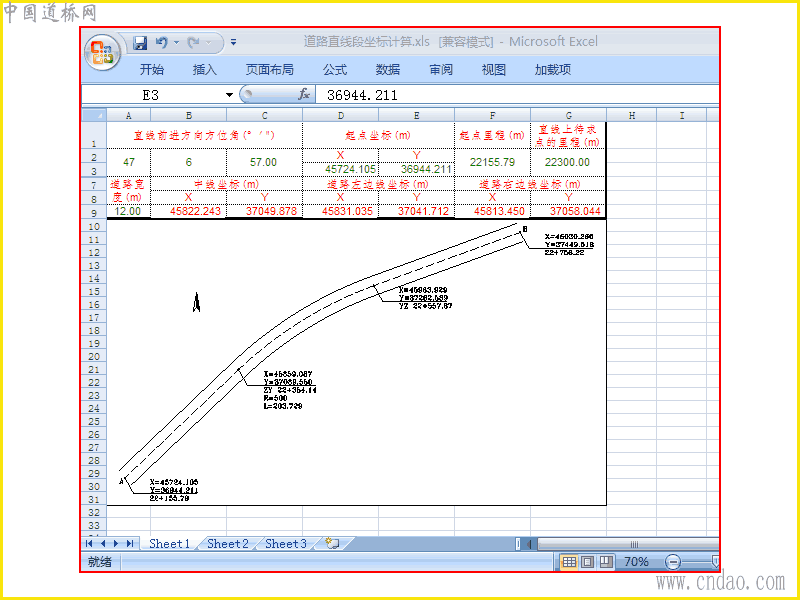The width and height of the screenshot is (800, 600).
Task: Switch to Sheet2 tab
Action: click(228, 544)
